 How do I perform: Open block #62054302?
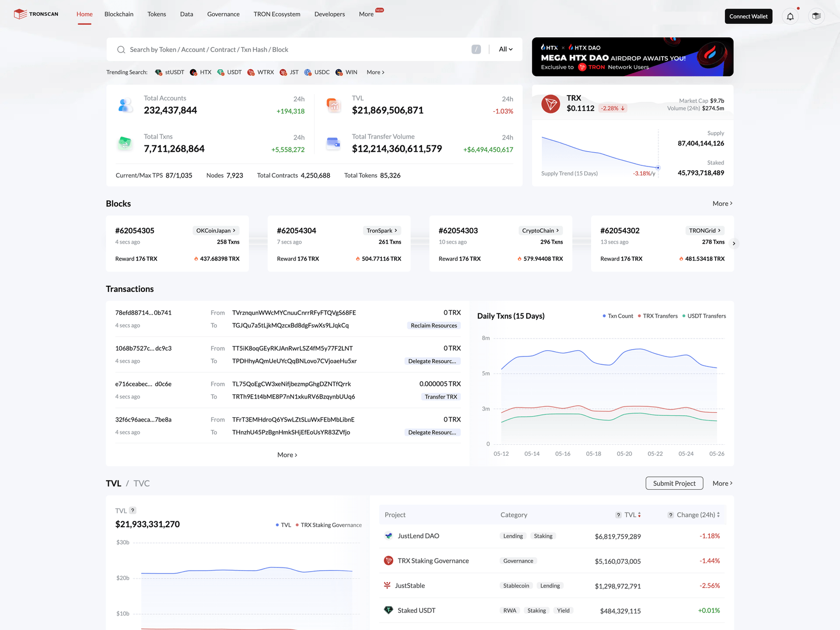coord(620,230)
